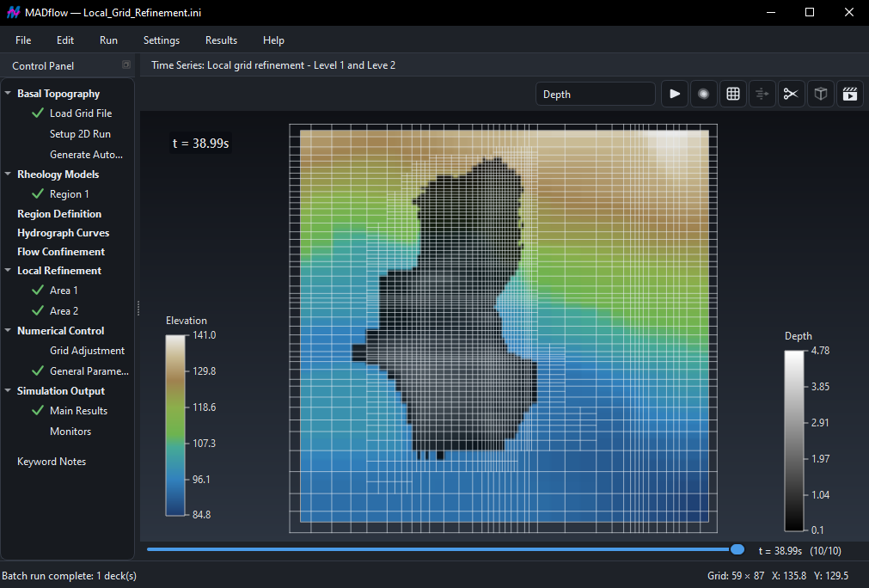Play the time series animation

click(x=675, y=95)
